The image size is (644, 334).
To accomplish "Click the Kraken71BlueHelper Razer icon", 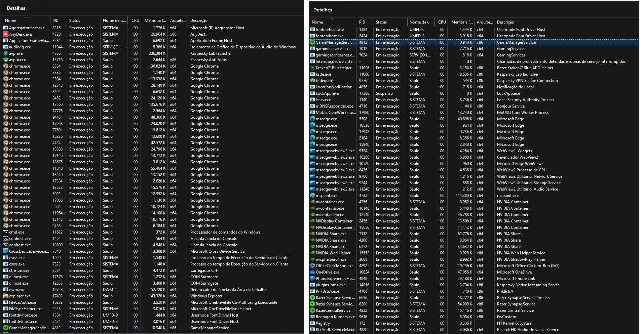I will [312, 68].
